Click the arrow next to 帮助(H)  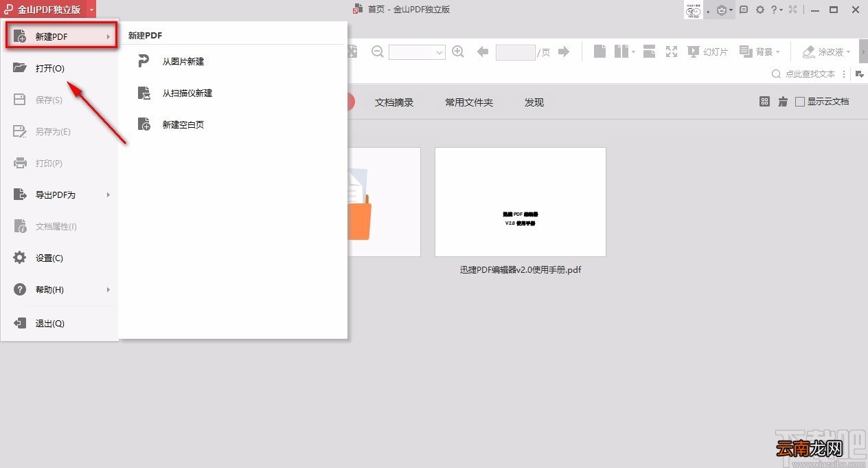click(108, 290)
